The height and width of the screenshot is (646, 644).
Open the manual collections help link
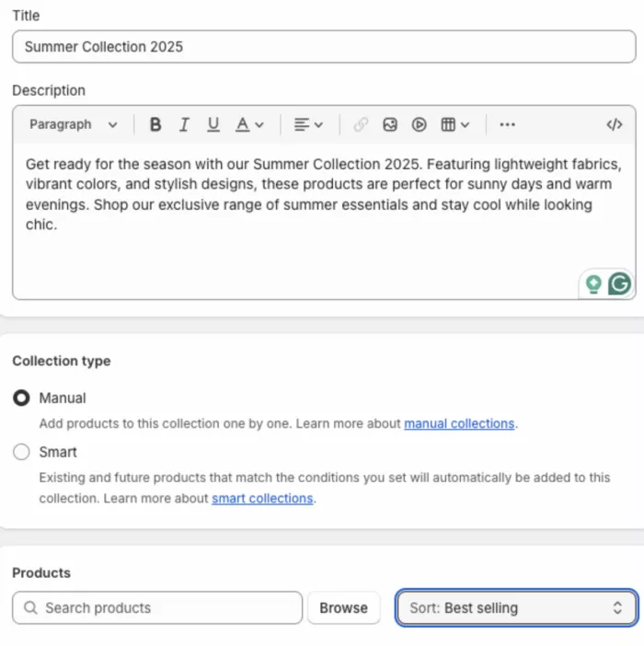[459, 423]
